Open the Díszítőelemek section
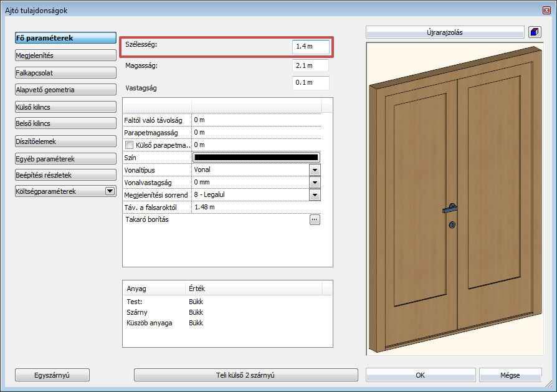This screenshot has height=392, width=557. click(65, 141)
